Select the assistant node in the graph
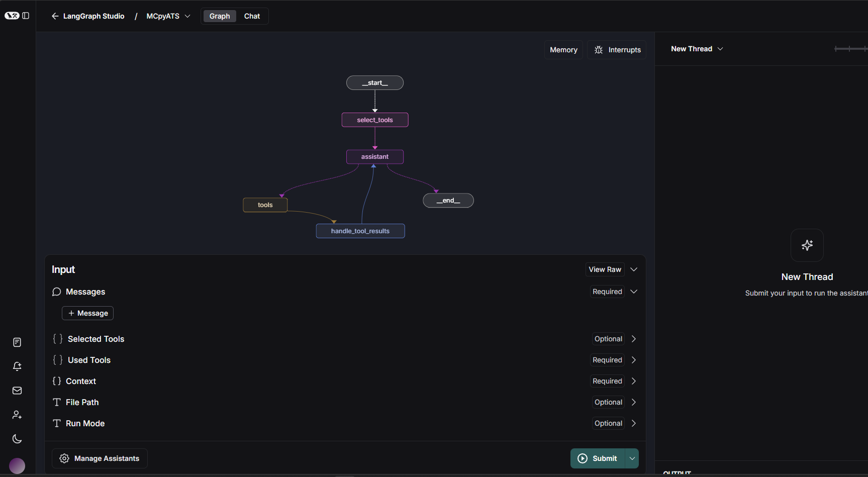 coord(374,156)
